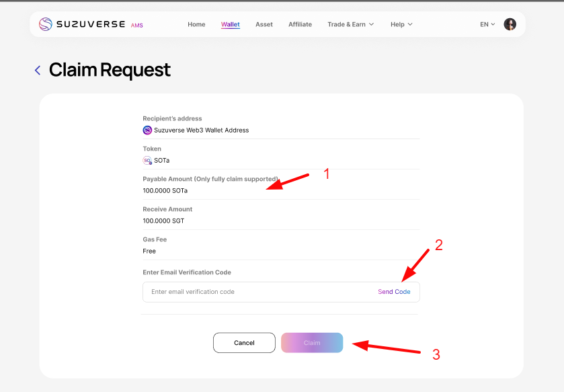Focus the email verification code field

255,292
